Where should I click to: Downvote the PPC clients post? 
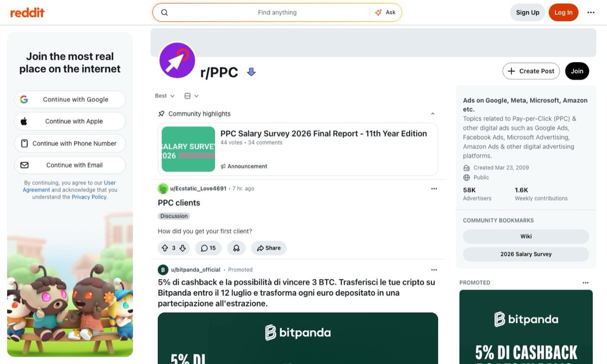183,248
